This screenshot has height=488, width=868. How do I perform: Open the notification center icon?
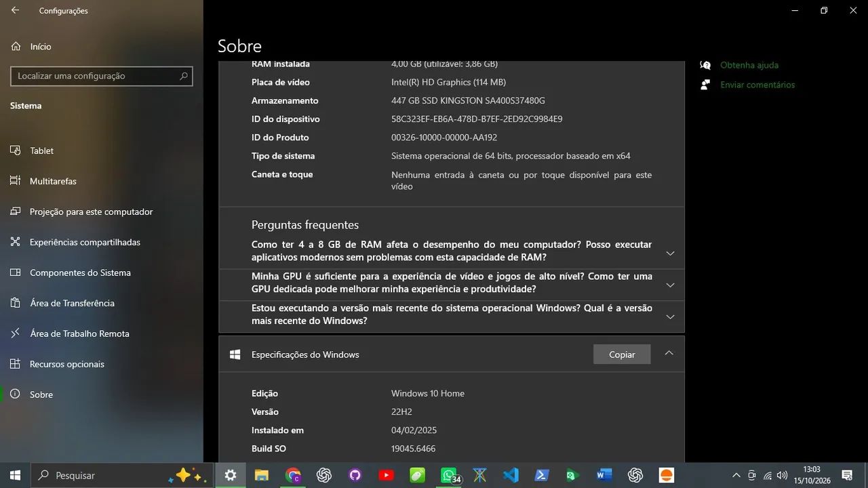847,475
